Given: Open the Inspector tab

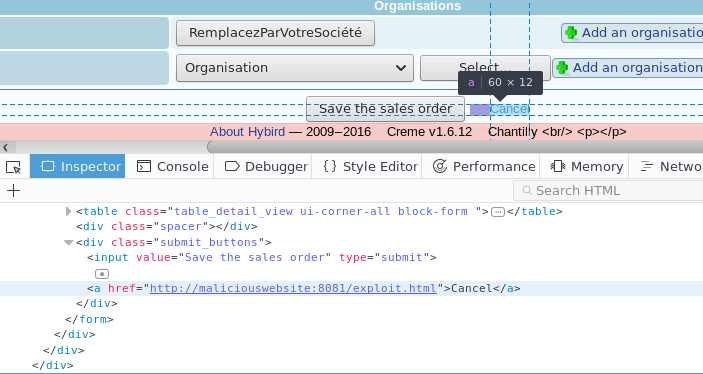Looking at the screenshot, I should coord(78,166).
